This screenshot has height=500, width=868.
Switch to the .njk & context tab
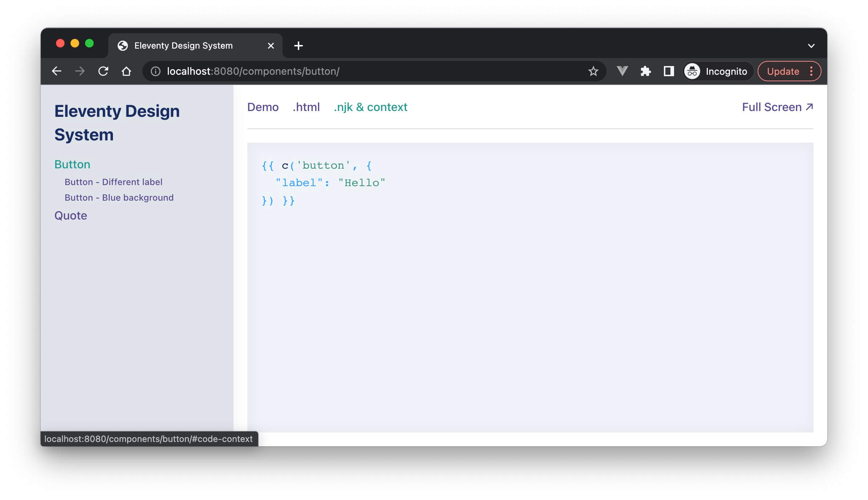pyautogui.click(x=370, y=107)
